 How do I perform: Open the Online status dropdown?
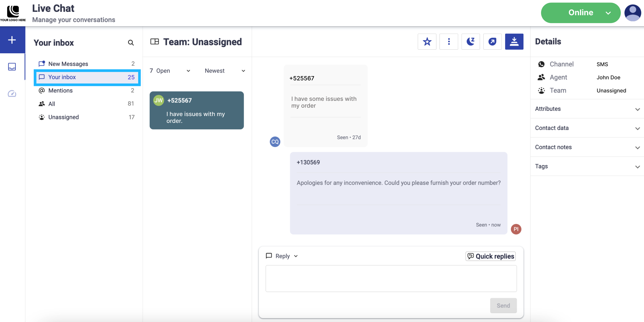click(x=580, y=13)
